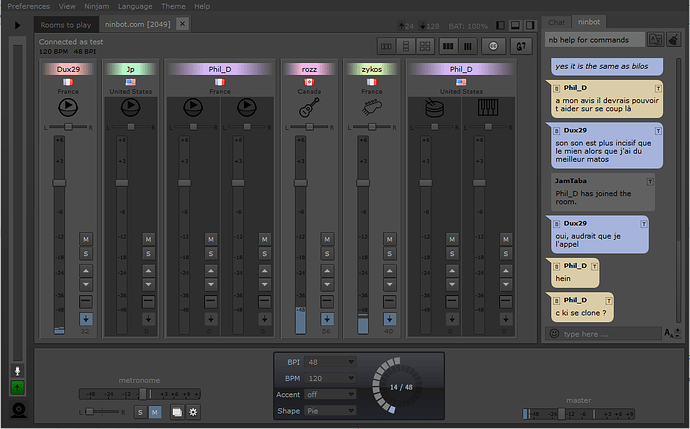Toggle the bottom panel visibility icon
Viewport: 690px width, 429px height.
coord(515,26)
